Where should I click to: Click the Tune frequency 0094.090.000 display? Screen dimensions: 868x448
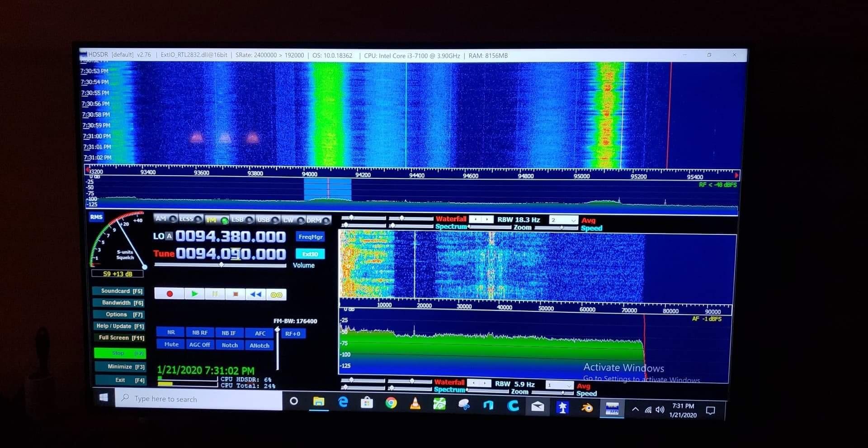pos(231,254)
